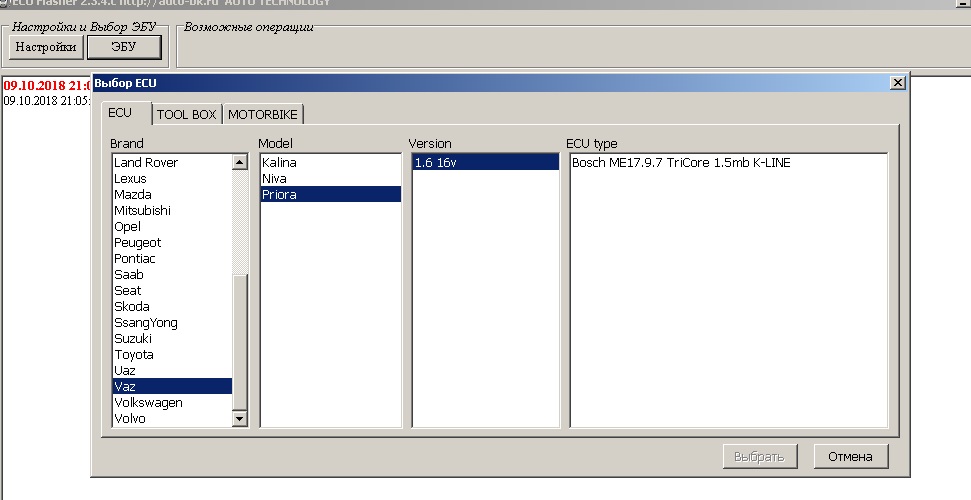This screenshot has width=971, height=500.
Task: Select Lexus brand
Action: tap(172, 178)
